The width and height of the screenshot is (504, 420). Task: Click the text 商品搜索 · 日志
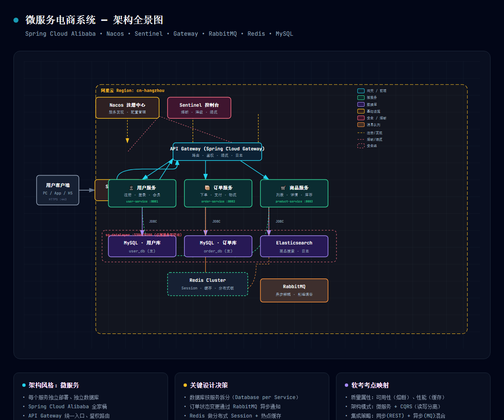coord(294,251)
